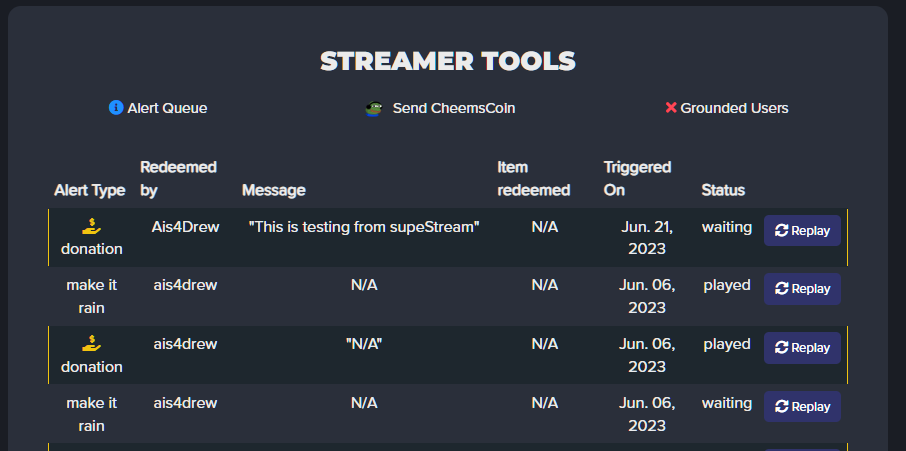Click the Triggered On column header
Viewport: 906px width, 451px height.
click(x=637, y=178)
